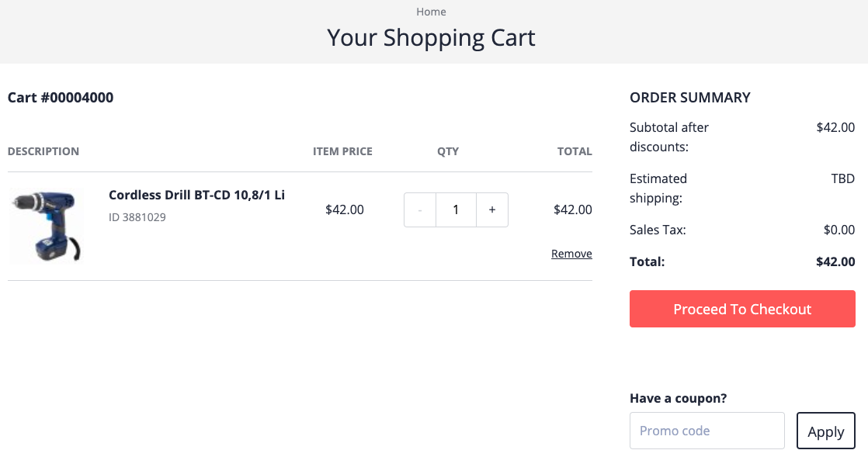Click the Promo code input field
Image resolution: width=868 pixels, height=457 pixels.
pos(707,430)
